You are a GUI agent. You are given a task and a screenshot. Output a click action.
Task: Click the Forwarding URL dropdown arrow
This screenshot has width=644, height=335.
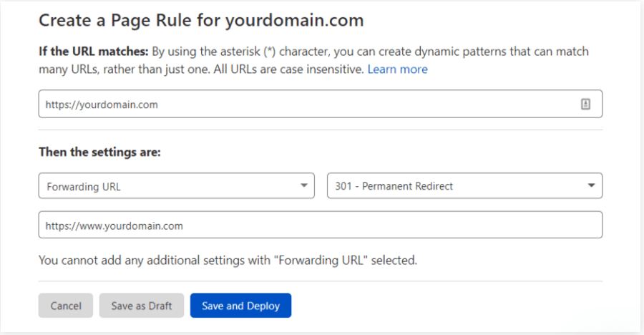(305, 186)
